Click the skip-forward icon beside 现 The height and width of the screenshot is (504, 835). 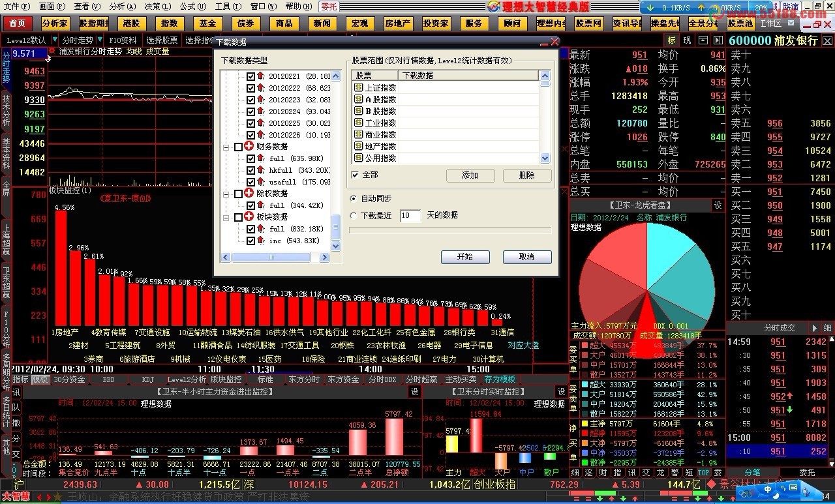(x=718, y=40)
